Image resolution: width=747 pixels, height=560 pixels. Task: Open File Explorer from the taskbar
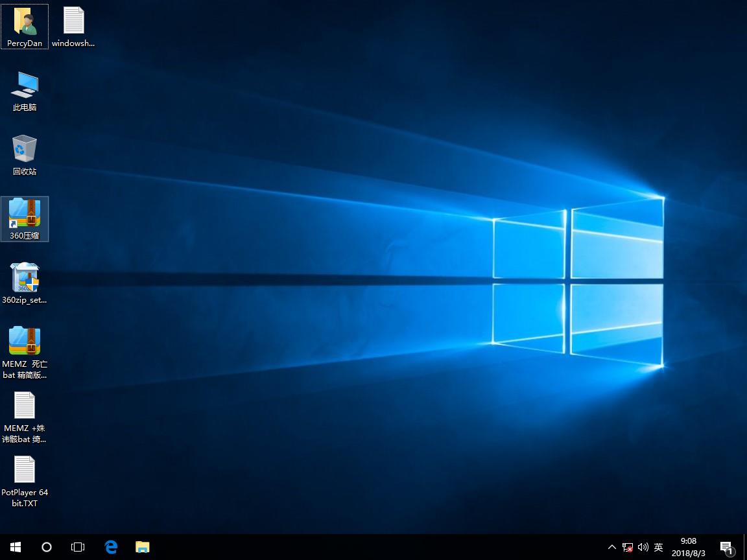[143, 547]
